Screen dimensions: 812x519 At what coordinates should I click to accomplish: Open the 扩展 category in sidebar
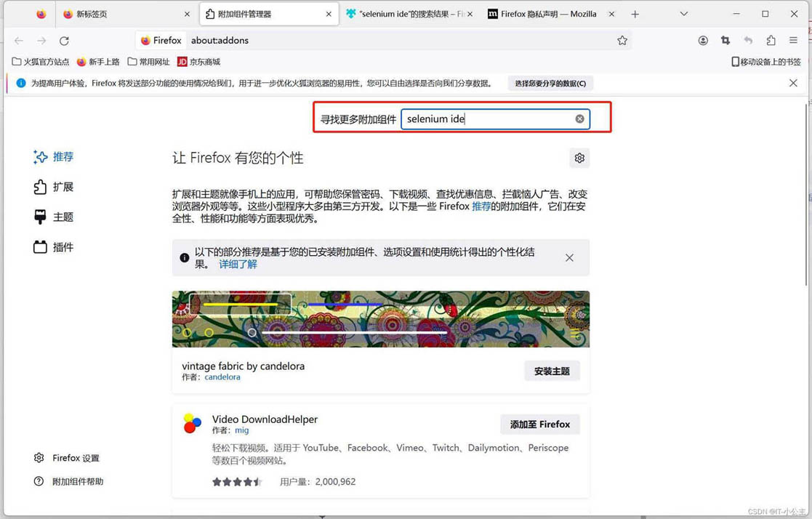pyautogui.click(x=53, y=187)
